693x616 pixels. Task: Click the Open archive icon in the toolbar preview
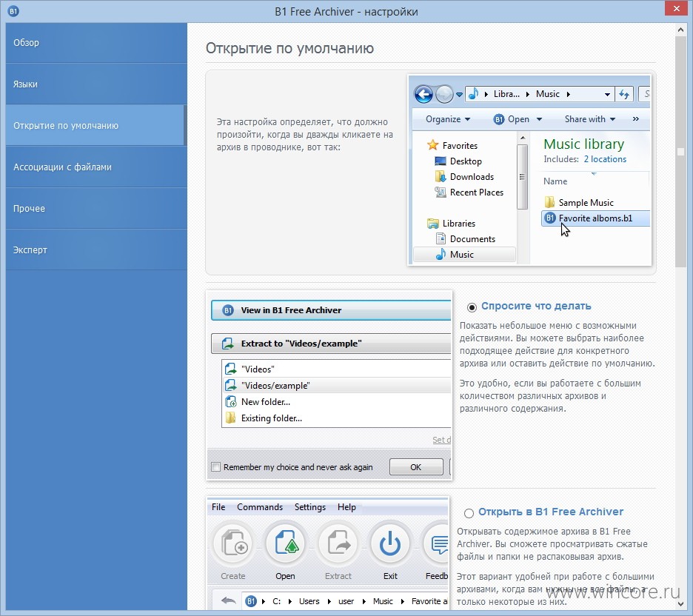click(x=286, y=543)
